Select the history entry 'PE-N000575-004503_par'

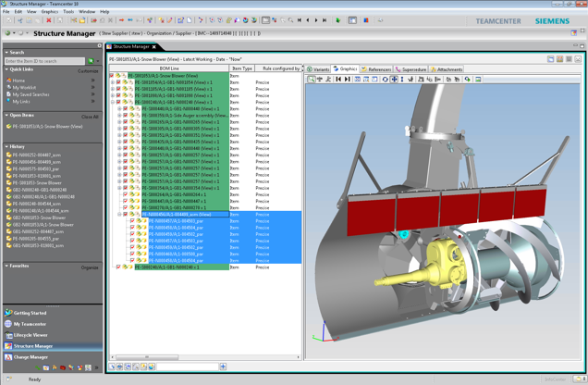pyautogui.click(x=36, y=168)
